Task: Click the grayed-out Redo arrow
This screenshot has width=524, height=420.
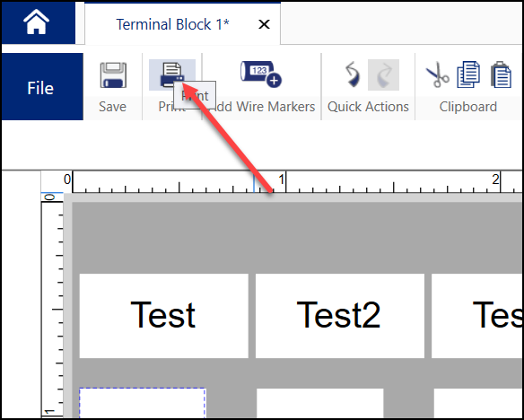Action: (x=383, y=74)
